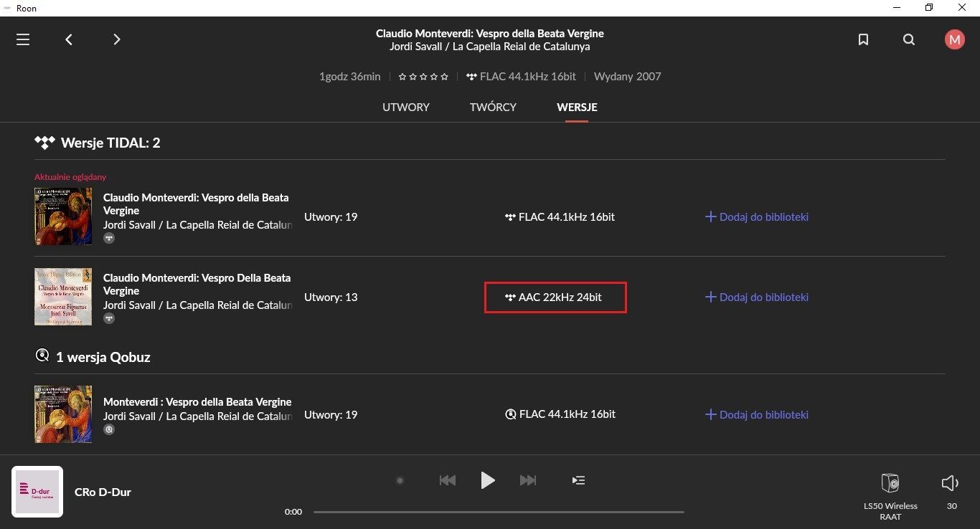The width and height of the screenshot is (980, 529).
Task: Click the 'Wersje TIDAL: 2' heading
Action: (110, 143)
